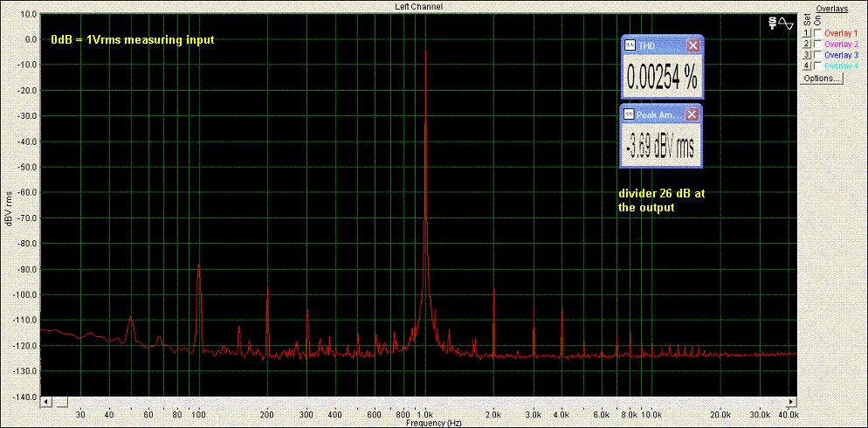
Task: Close the THD readout window
Action: 692,45
